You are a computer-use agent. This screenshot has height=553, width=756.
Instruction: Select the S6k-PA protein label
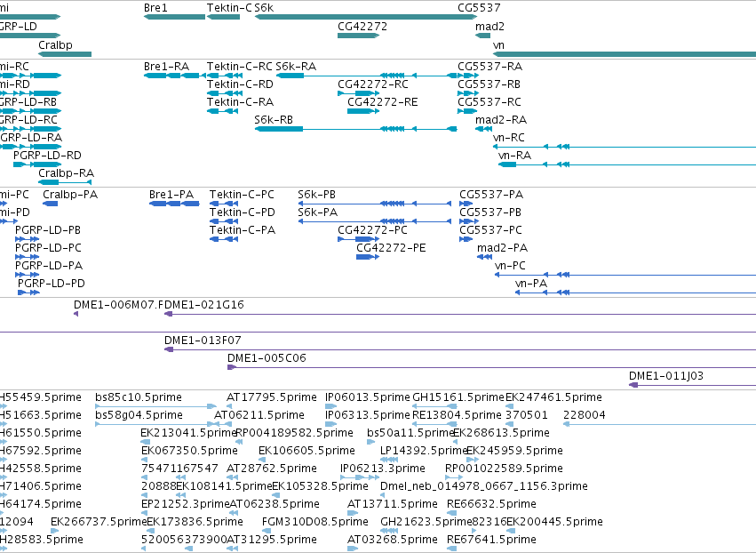click(318, 212)
